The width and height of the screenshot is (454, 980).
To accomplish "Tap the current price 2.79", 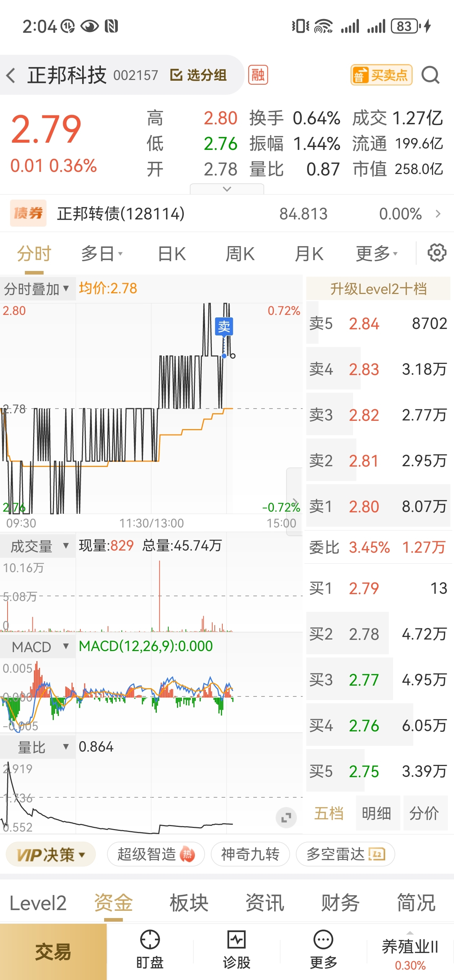I will [x=46, y=129].
